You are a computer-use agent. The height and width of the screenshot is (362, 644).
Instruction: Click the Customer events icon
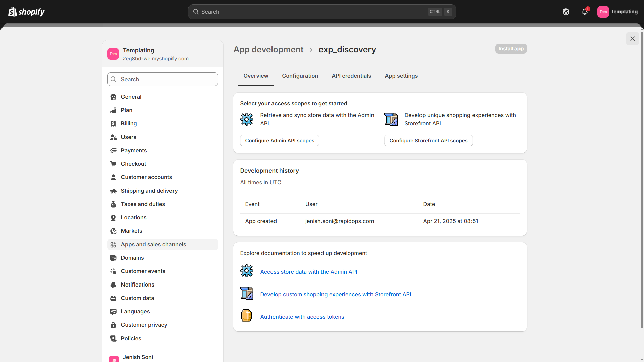(113, 271)
